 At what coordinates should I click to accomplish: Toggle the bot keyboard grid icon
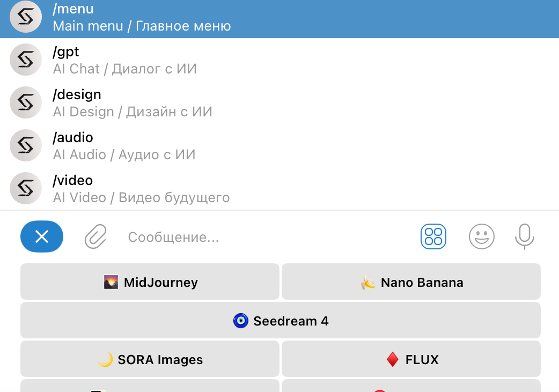pos(433,236)
